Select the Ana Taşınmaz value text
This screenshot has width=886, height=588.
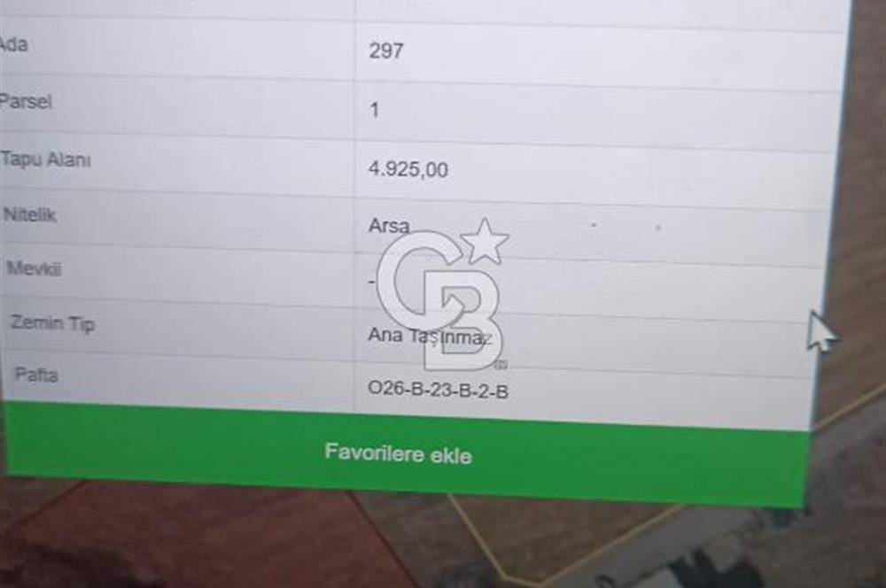[430, 336]
